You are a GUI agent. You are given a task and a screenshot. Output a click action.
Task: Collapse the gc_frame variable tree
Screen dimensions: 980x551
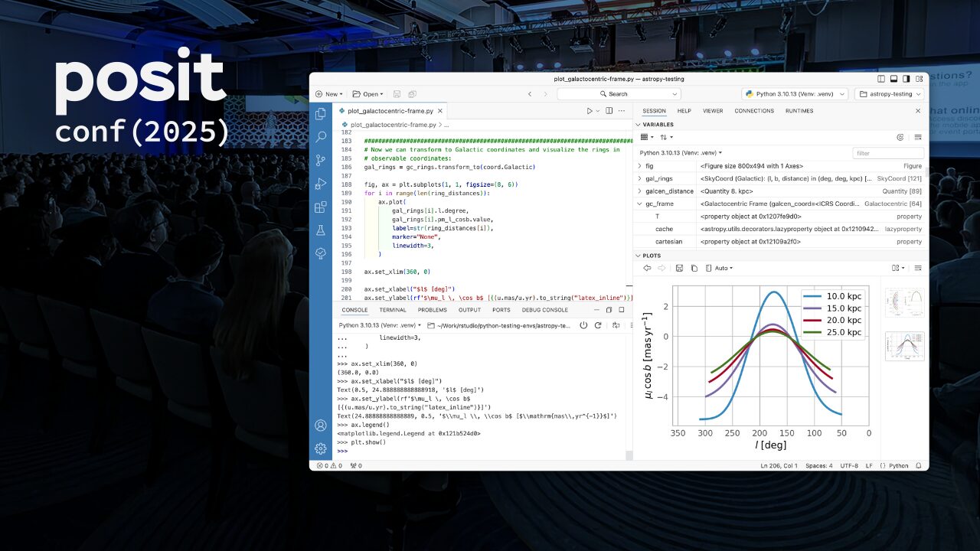point(639,204)
